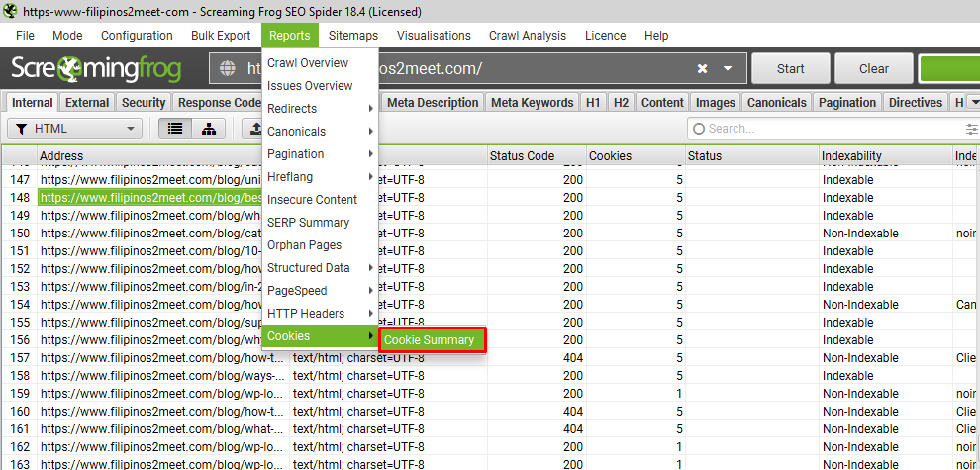Switch to the Canonicals tab
Screen dimensions: 980x470
777,103
